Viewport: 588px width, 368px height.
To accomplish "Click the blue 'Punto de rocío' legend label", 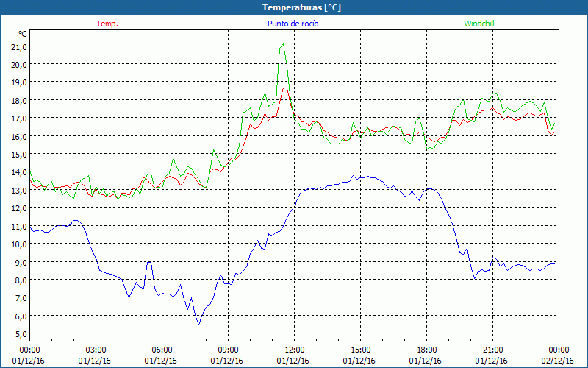I will tap(293, 24).
